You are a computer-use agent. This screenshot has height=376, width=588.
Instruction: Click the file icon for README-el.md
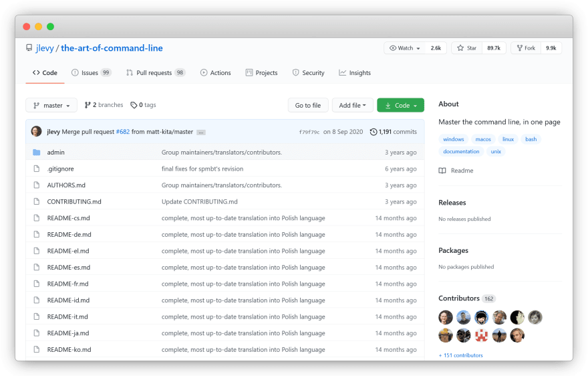36,251
